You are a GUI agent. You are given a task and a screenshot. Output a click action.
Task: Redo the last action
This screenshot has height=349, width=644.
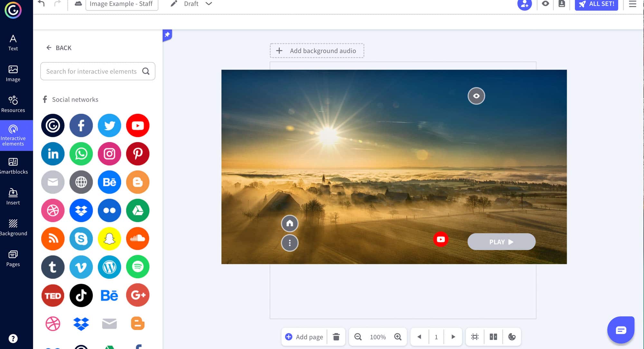pos(57,4)
